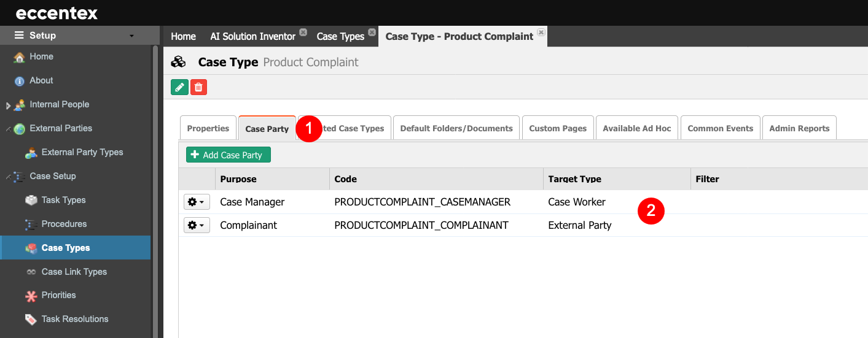This screenshot has height=338, width=868.
Task: Close the AI Solution Inventor tab
Action: [x=303, y=32]
